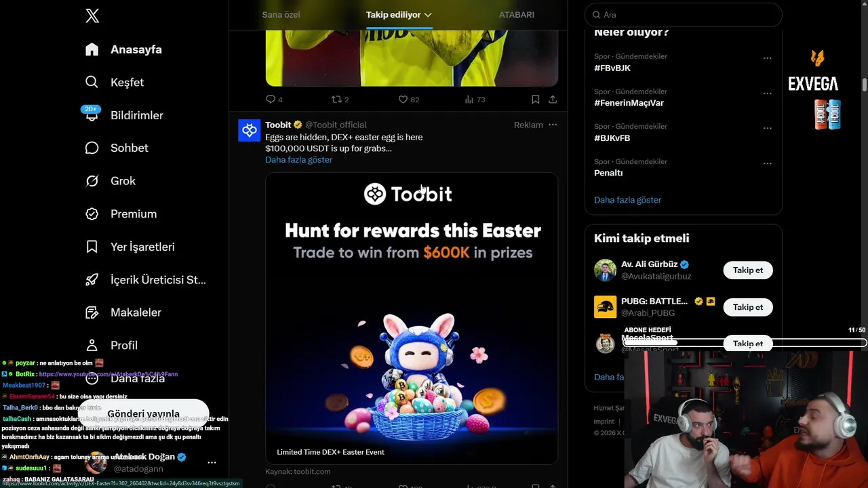Image resolution: width=868 pixels, height=488 pixels.
Task: Click the X logo in the sidebar
Action: (x=92, y=16)
